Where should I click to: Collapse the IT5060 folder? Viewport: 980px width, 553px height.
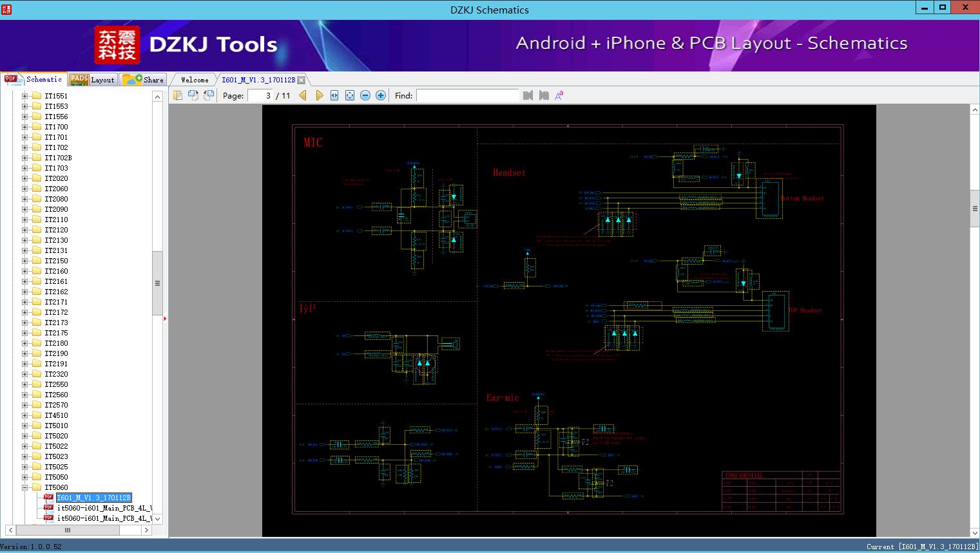coord(25,487)
